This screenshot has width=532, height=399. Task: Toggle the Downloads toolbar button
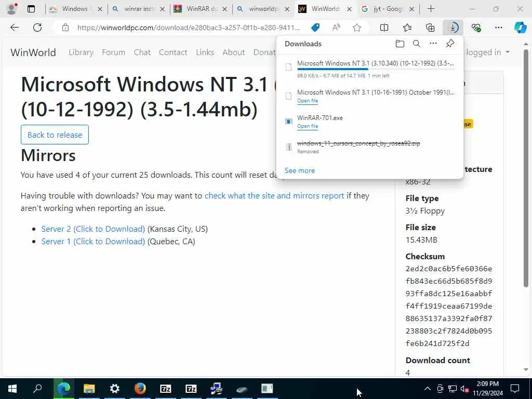pyautogui.click(x=453, y=28)
